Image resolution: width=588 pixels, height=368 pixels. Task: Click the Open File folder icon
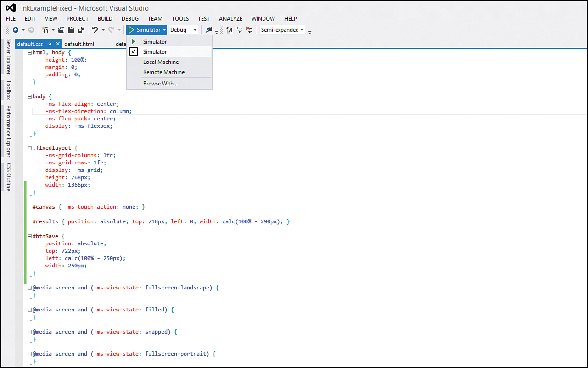pyautogui.click(x=62, y=30)
